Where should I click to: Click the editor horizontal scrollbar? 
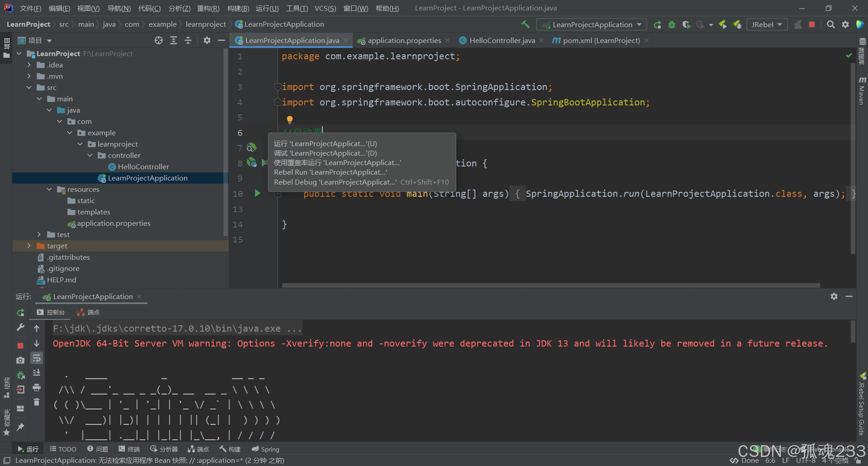(x=551, y=285)
